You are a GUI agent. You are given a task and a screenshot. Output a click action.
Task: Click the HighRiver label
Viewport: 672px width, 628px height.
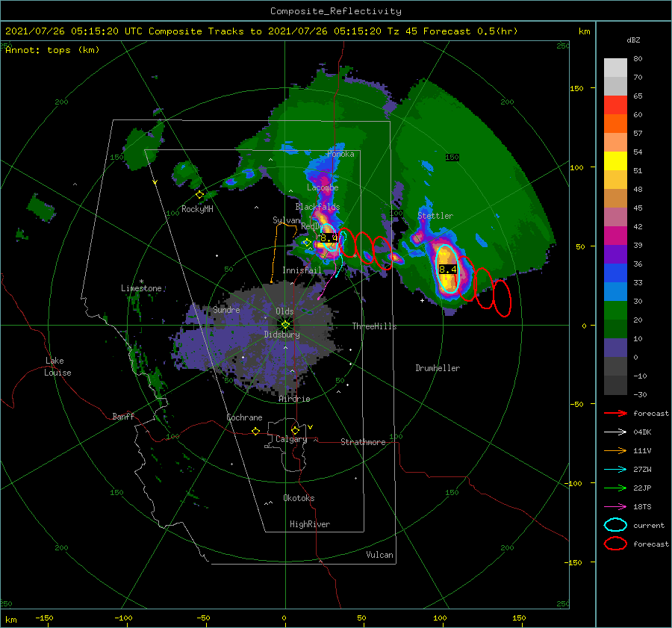tap(310, 524)
